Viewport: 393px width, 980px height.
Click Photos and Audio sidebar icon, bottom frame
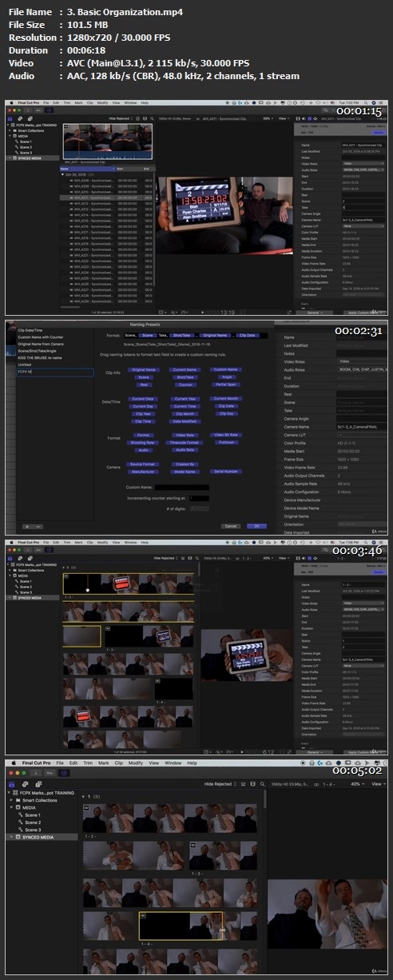pyautogui.click(x=26, y=786)
